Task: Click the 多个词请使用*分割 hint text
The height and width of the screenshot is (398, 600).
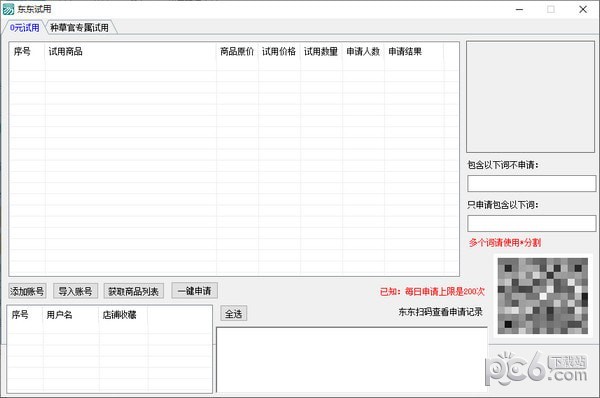Action: [x=505, y=242]
